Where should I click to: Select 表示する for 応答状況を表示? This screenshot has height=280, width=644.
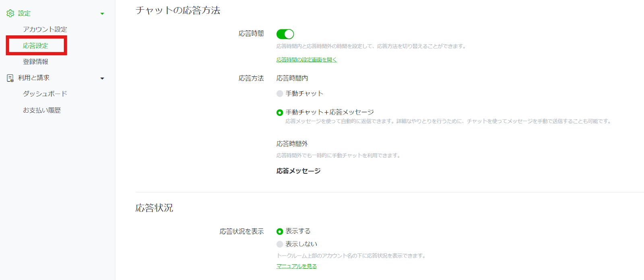(x=280, y=231)
